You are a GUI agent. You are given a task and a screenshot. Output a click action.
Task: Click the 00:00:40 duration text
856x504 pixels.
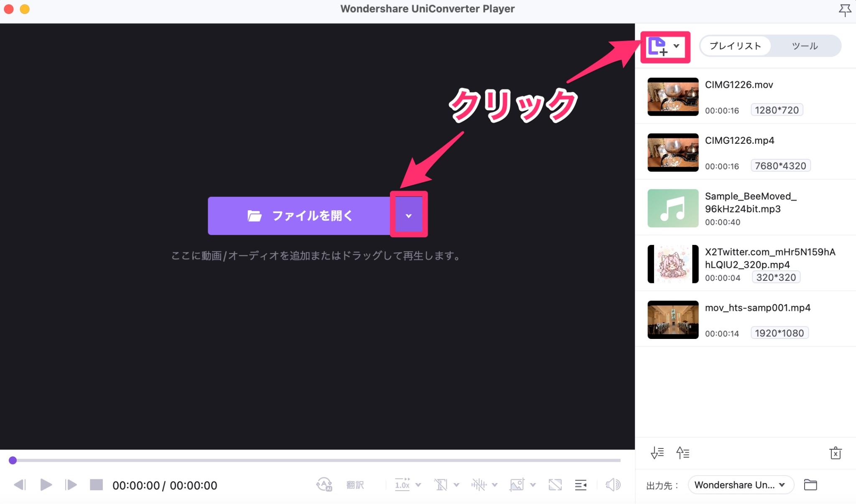723,222
